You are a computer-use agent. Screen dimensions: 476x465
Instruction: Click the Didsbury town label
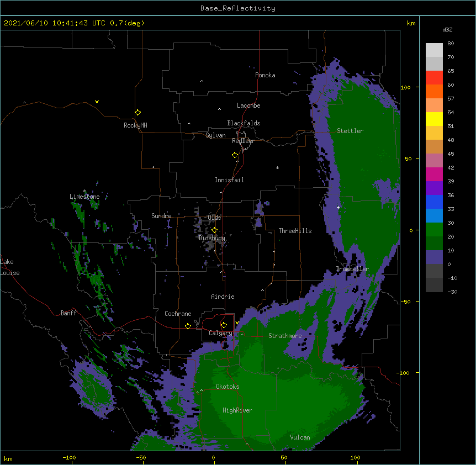pyautogui.click(x=212, y=238)
